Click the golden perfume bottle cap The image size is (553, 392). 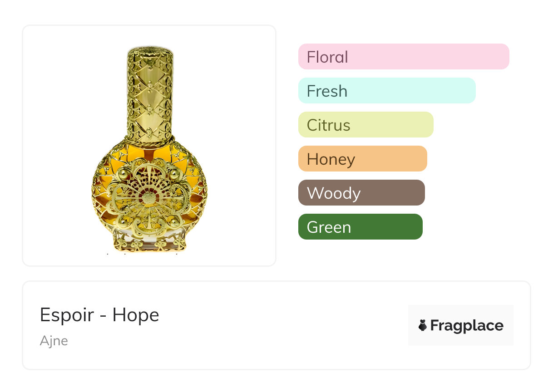(x=150, y=91)
